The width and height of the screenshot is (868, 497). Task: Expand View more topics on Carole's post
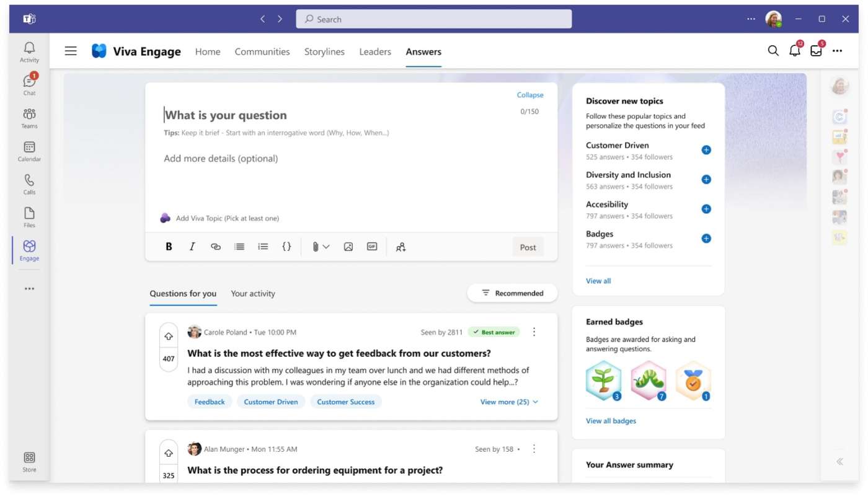click(507, 402)
